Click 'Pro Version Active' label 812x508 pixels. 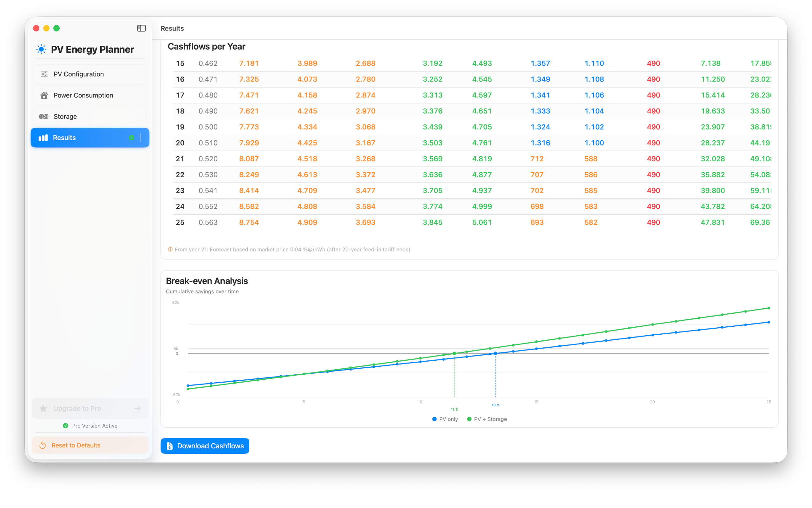(95, 426)
